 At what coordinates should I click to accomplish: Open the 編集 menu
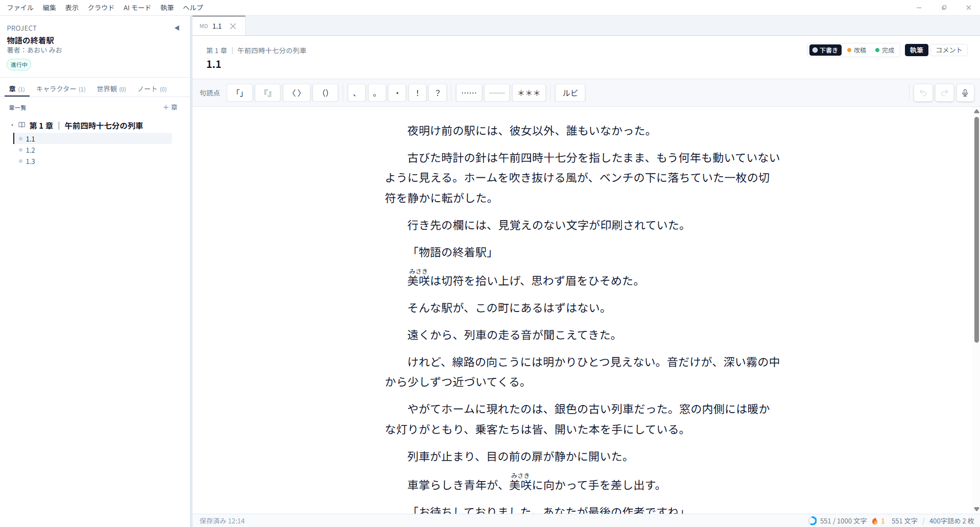pos(50,8)
